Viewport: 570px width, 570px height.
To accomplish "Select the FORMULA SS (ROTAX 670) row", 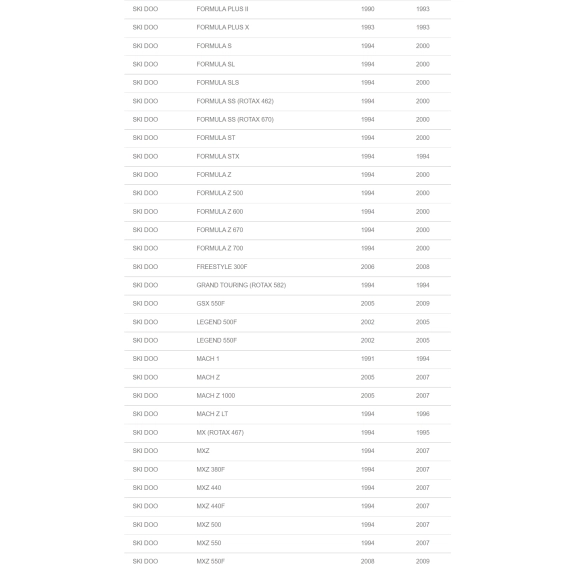I will coord(287,120).
